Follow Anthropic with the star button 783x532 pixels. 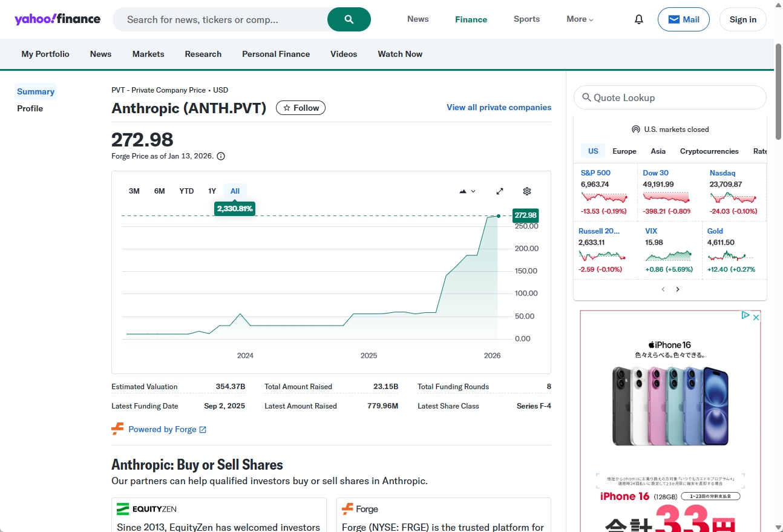301,108
